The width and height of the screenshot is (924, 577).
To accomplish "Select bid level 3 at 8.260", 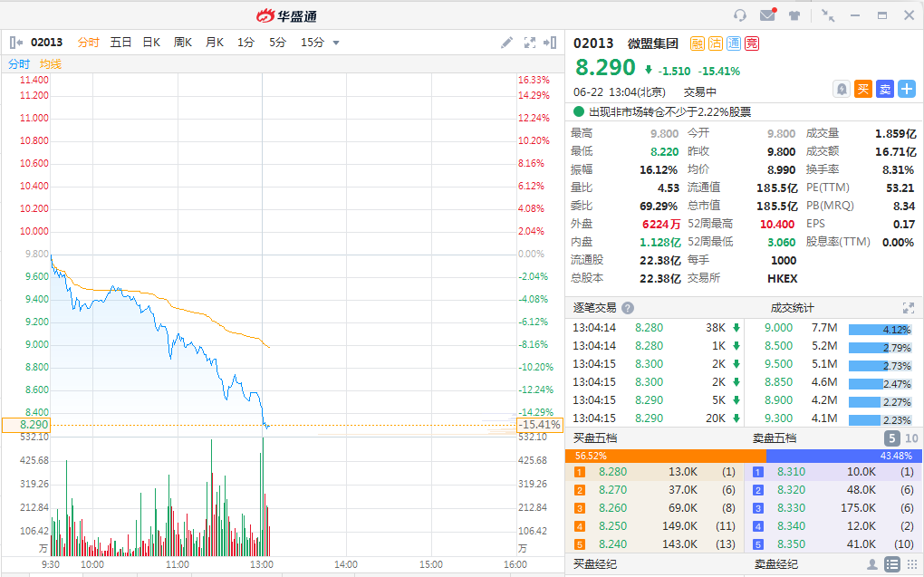I will point(653,507).
